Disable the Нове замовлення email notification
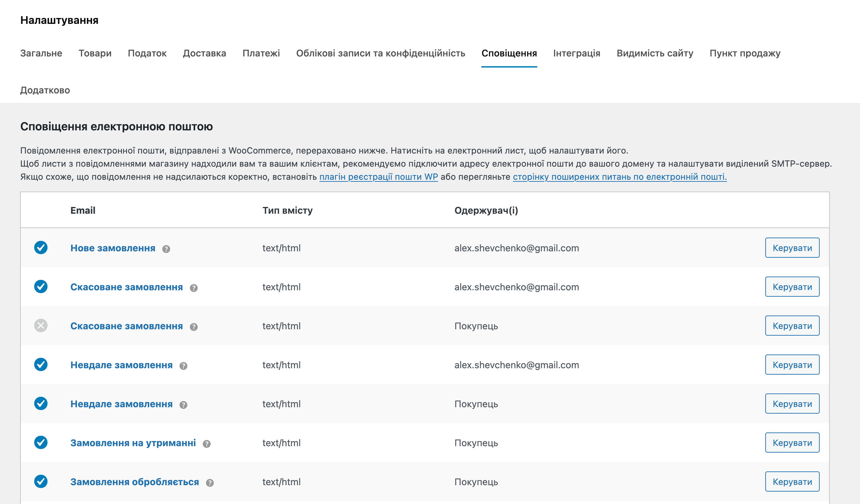 (41, 248)
